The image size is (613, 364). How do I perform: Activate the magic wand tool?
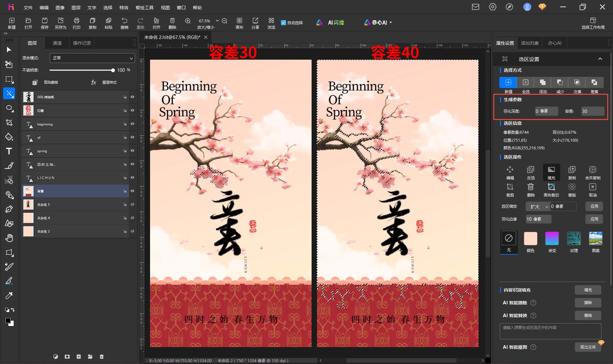tap(9, 93)
